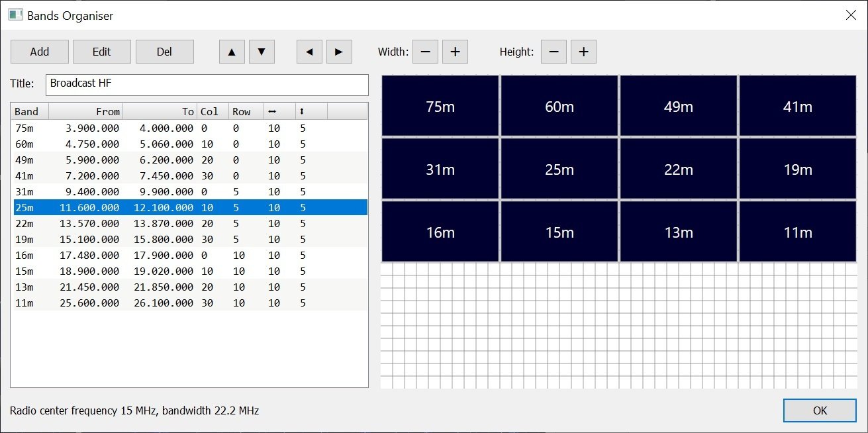This screenshot has height=433, width=868.
Task: Click the Add button
Action: [x=39, y=51]
